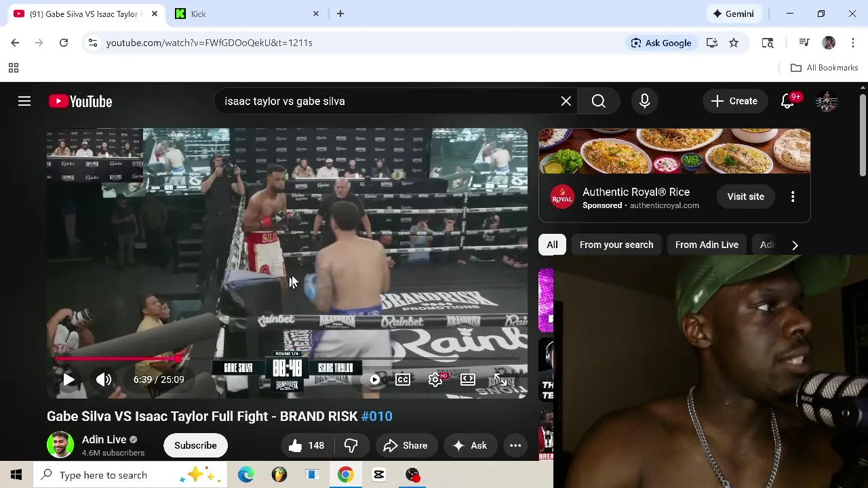Open the video settings gear

pyautogui.click(x=436, y=380)
